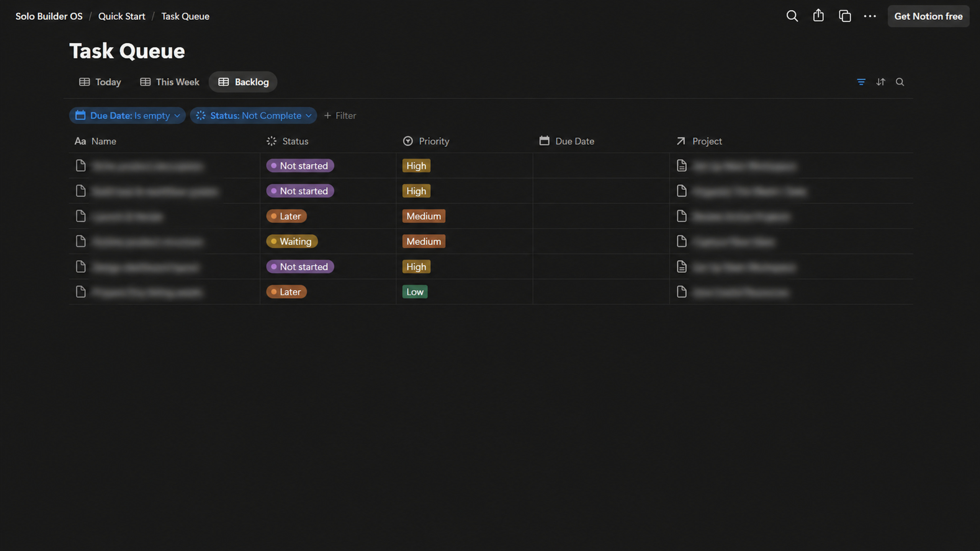Select the Backlog view tab
The height and width of the screenshot is (551, 980).
pyautogui.click(x=243, y=82)
